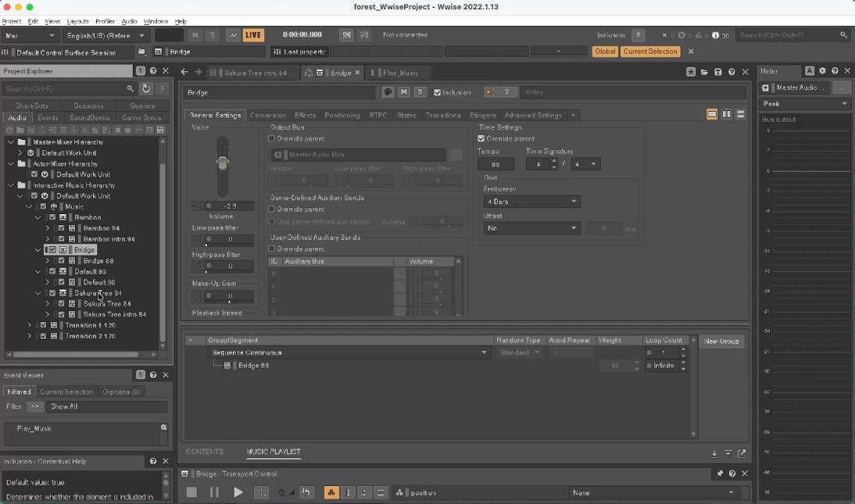The height and width of the screenshot is (504, 855).
Task: Open the Layouts menu
Action: pos(77,21)
